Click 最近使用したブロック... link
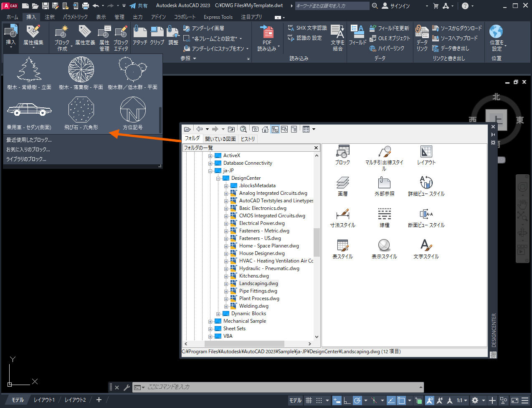Viewport: 532px width, 408px height. (29, 140)
